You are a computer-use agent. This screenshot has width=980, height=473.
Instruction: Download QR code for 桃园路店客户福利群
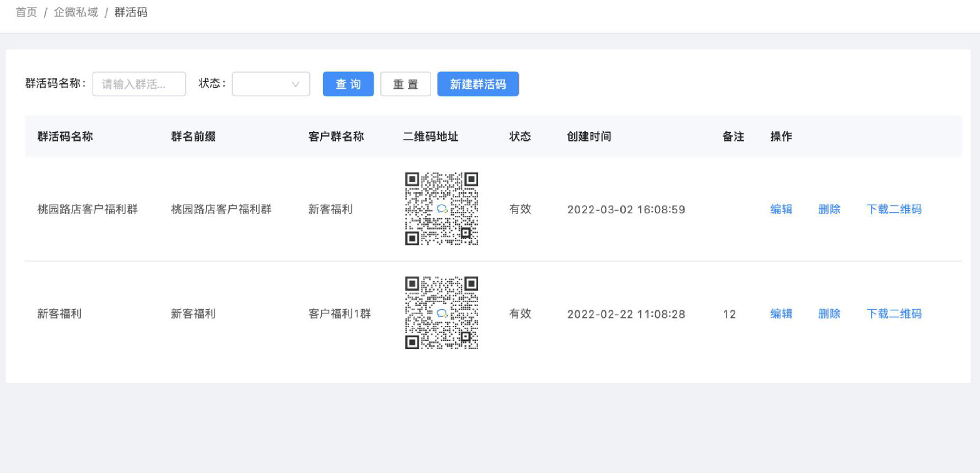894,209
